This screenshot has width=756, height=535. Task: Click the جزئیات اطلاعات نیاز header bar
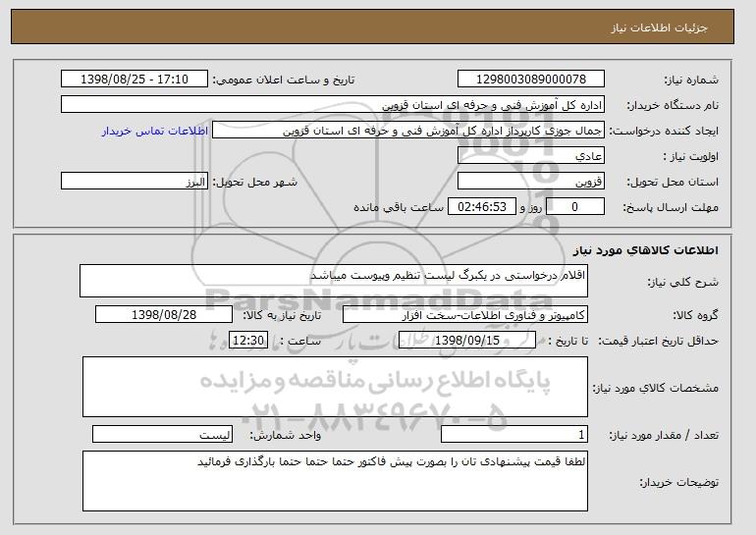click(373, 27)
